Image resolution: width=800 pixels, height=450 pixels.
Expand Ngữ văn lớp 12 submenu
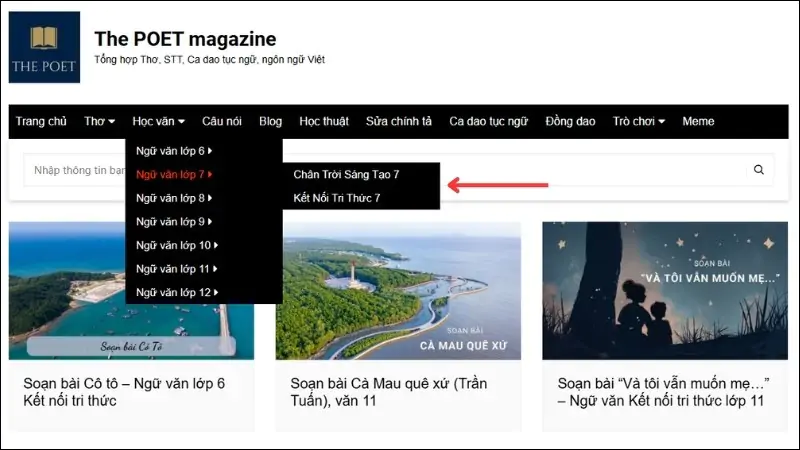tap(177, 293)
